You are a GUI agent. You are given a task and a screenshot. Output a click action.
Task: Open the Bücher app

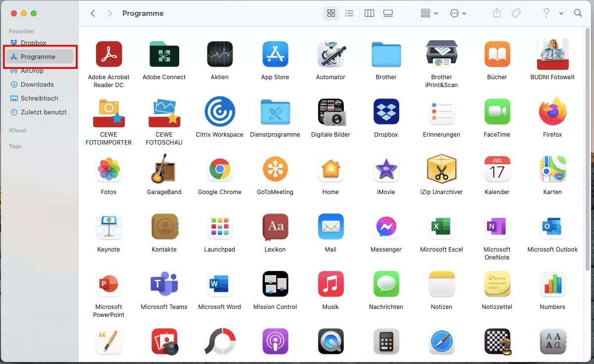coord(497,54)
